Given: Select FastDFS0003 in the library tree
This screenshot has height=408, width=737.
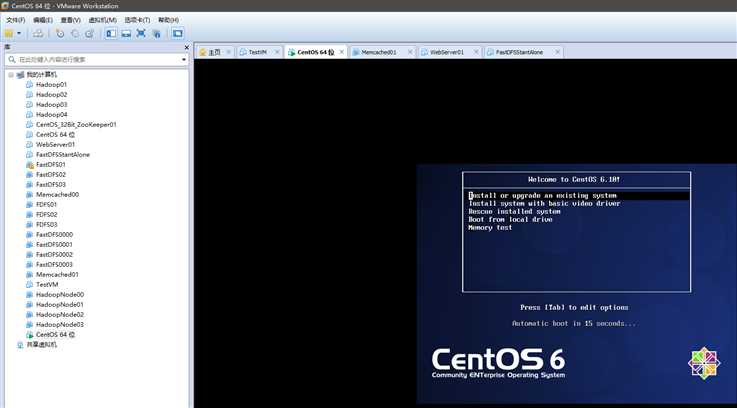Looking at the screenshot, I should pyautogui.click(x=54, y=265).
